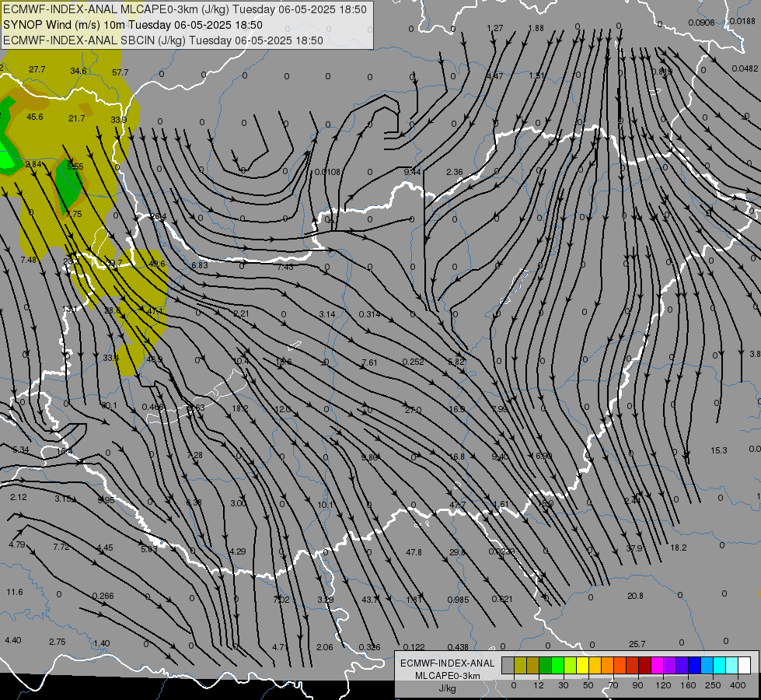Screen dimensions: 761x700
Task: Click the legend tick label 70
Action: click(613, 685)
